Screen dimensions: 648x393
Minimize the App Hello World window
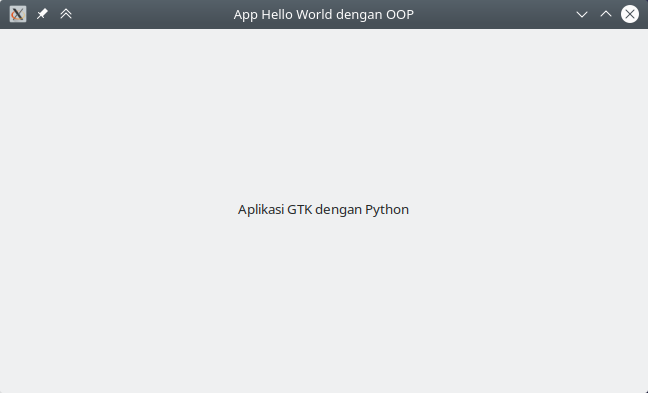click(582, 14)
